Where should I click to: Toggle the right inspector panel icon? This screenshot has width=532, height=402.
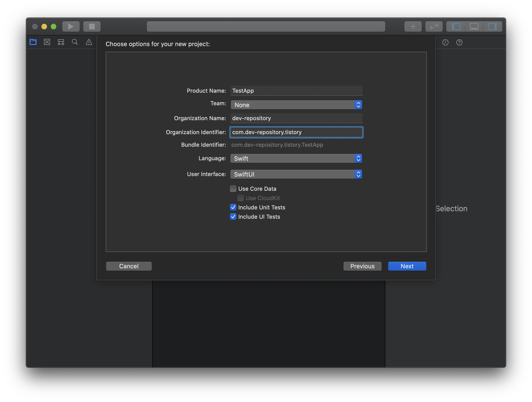coord(492,27)
